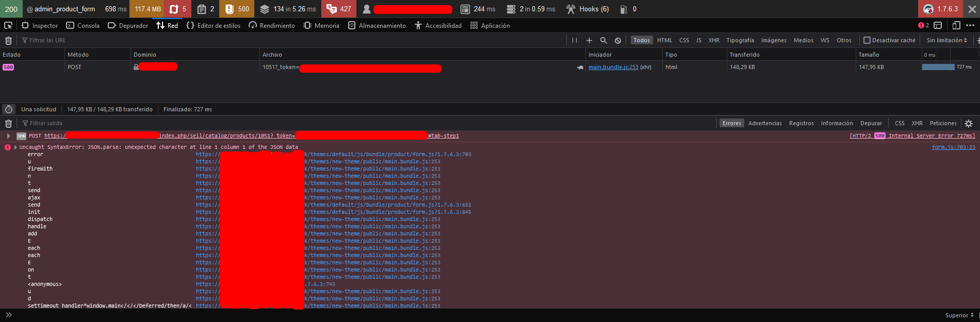The height and width of the screenshot is (322, 980).
Task: Toggle the JS network filter
Action: click(x=699, y=40)
